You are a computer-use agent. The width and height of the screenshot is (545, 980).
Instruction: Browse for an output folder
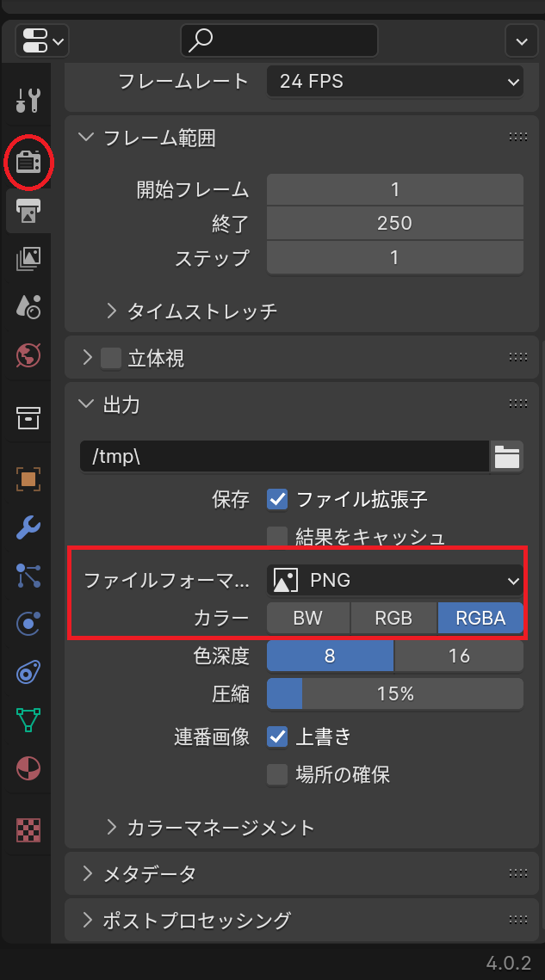coord(506,457)
